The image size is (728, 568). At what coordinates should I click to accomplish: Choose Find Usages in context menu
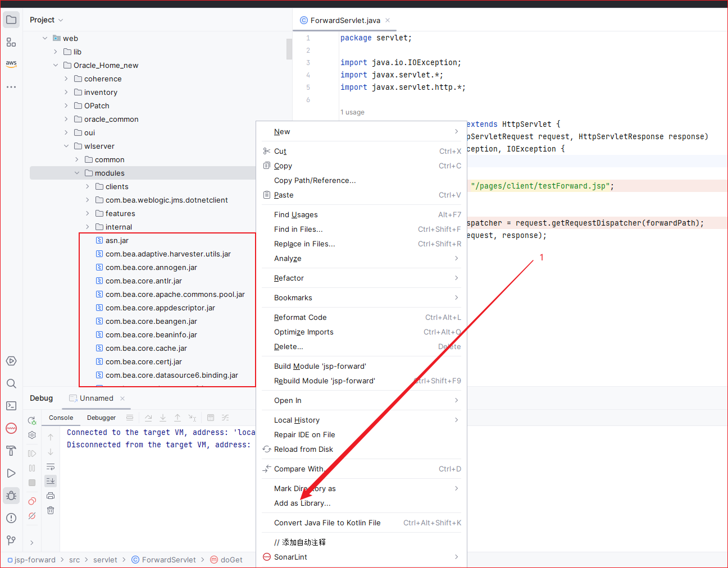coord(361,214)
